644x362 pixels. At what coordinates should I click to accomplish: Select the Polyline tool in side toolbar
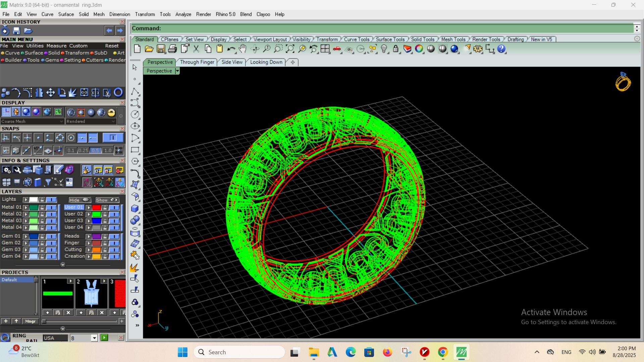[x=135, y=91]
